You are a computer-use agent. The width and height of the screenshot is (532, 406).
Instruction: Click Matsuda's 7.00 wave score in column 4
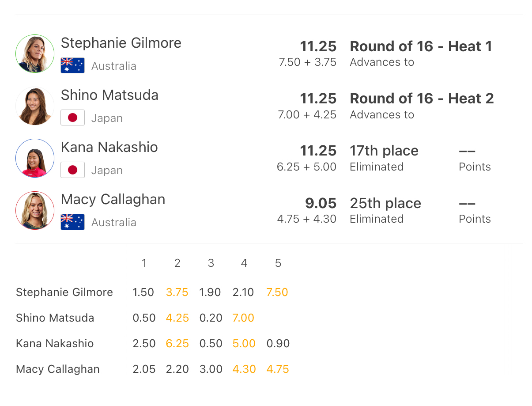244,318
